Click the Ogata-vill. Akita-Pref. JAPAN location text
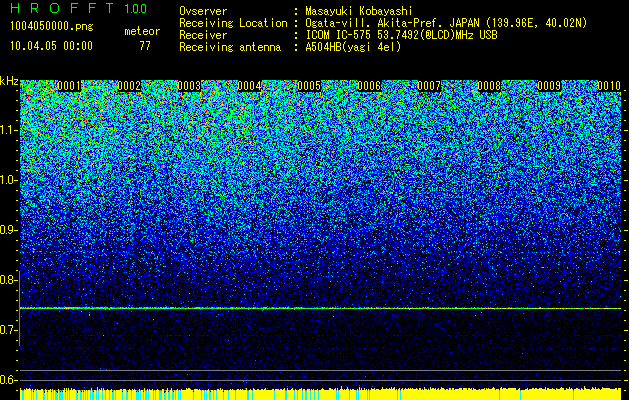The height and width of the screenshot is (400, 629). tap(446, 23)
